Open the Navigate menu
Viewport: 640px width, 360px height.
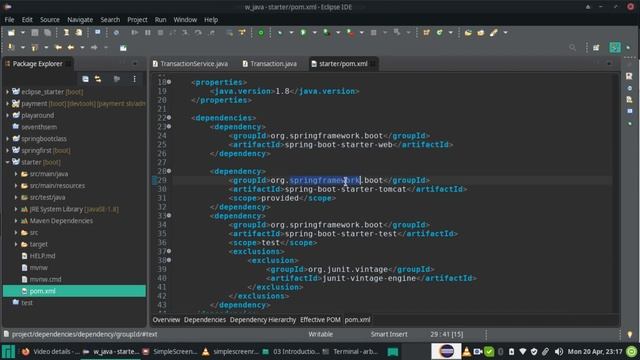point(80,20)
